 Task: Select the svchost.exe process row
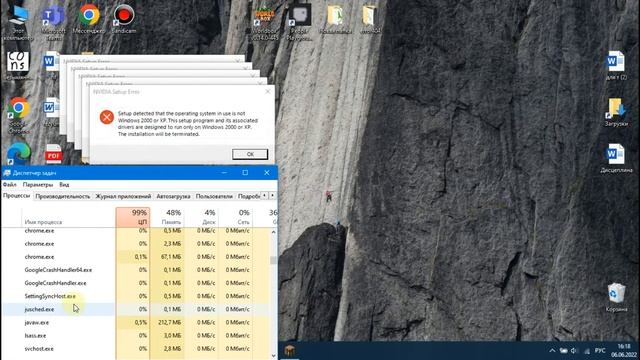click(136, 349)
